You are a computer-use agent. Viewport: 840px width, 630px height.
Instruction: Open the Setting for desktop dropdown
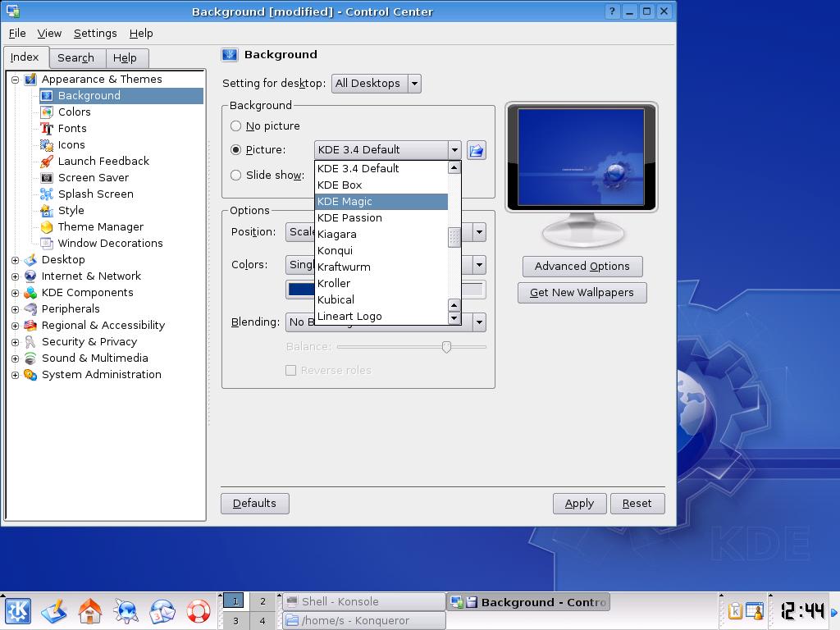[x=376, y=84]
